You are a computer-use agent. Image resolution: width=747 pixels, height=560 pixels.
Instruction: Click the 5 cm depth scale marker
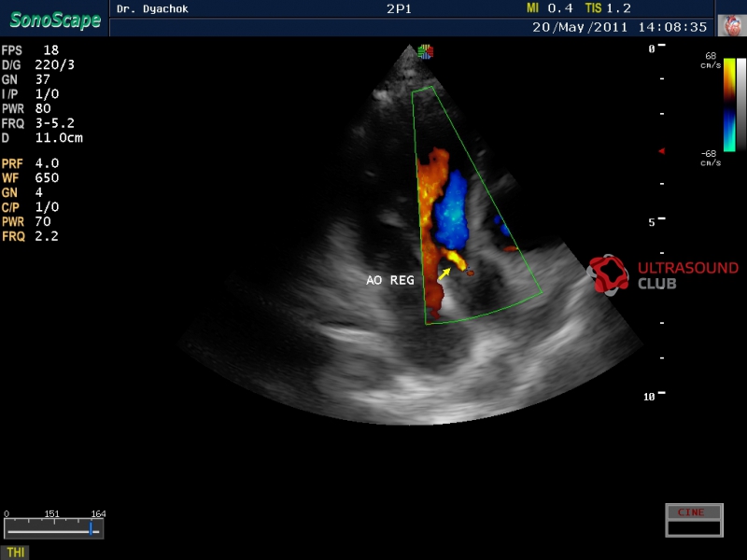(x=656, y=221)
